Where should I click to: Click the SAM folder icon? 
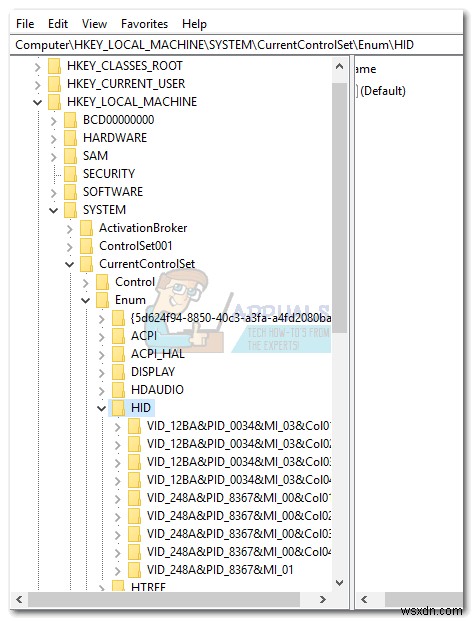click(70, 156)
